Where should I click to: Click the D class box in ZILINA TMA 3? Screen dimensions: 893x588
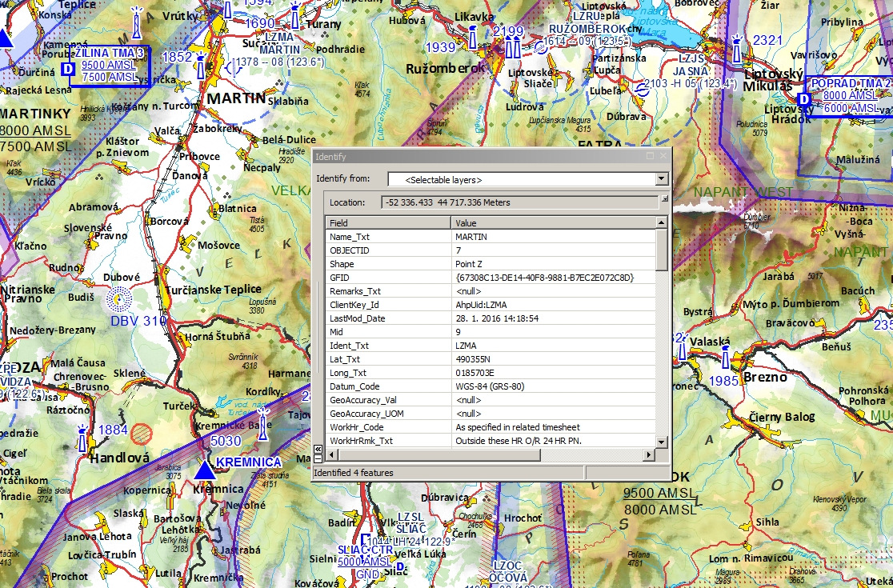point(68,70)
